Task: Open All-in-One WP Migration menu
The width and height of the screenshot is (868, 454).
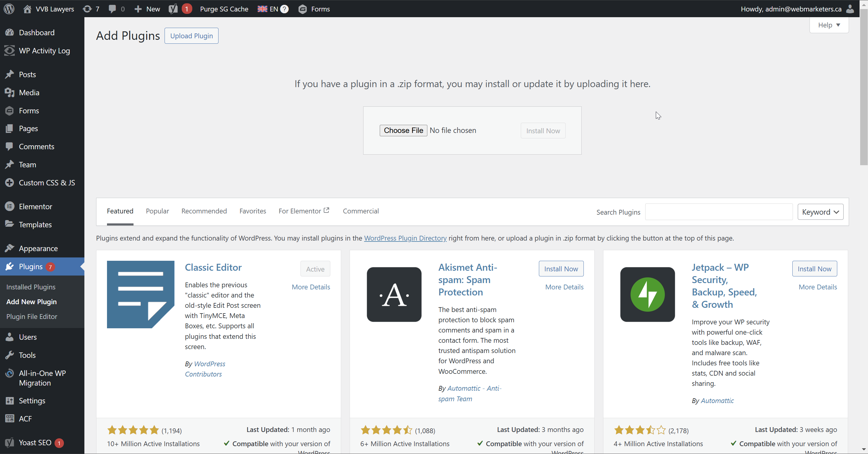Action: pyautogui.click(x=42, y=378)
